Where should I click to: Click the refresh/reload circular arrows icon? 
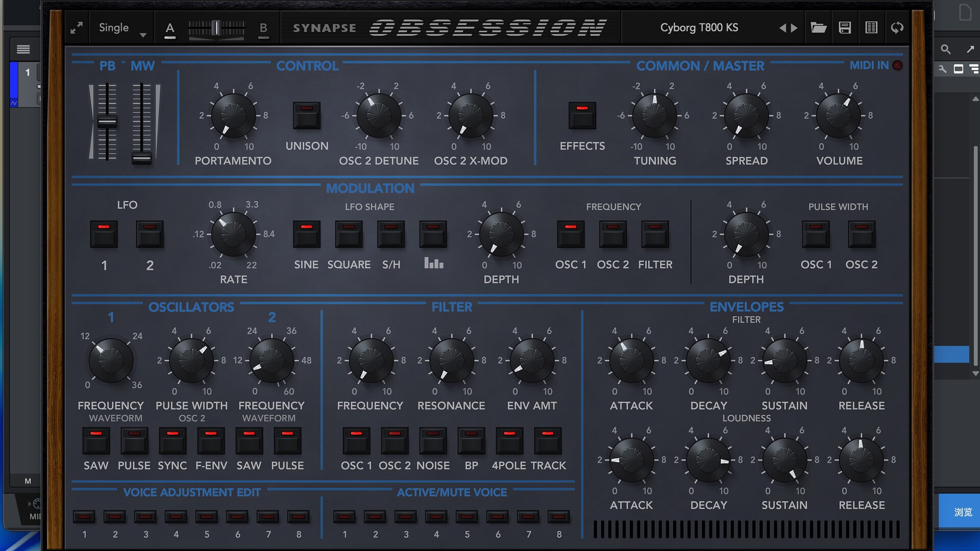[x=897, y=28]
